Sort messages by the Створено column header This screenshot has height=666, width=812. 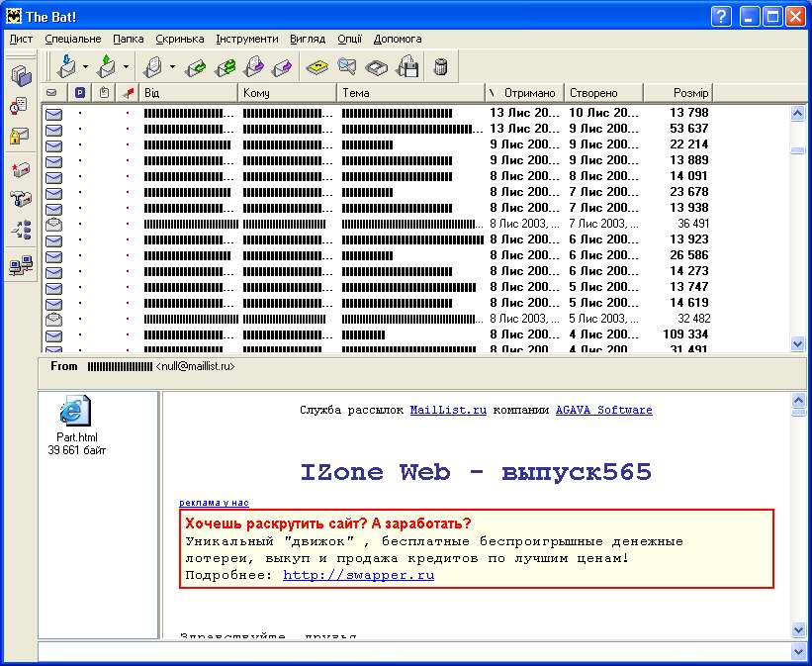click(x=604, y=93)
